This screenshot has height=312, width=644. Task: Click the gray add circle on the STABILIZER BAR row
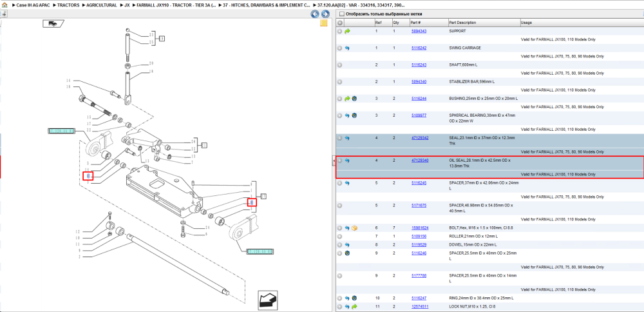point(339,82)
